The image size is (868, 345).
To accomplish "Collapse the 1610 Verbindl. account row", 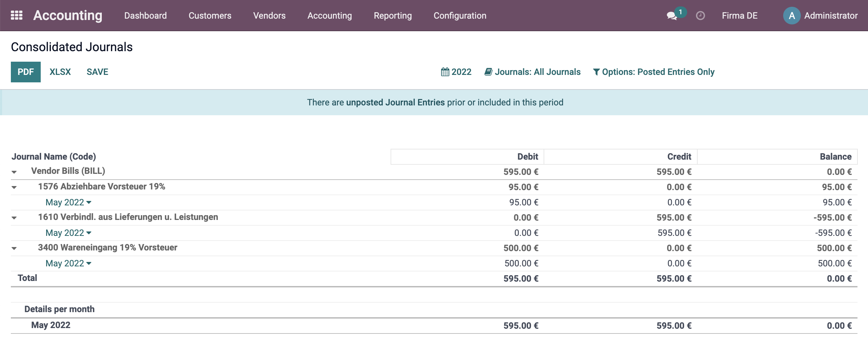I will (x=14, y=218).
